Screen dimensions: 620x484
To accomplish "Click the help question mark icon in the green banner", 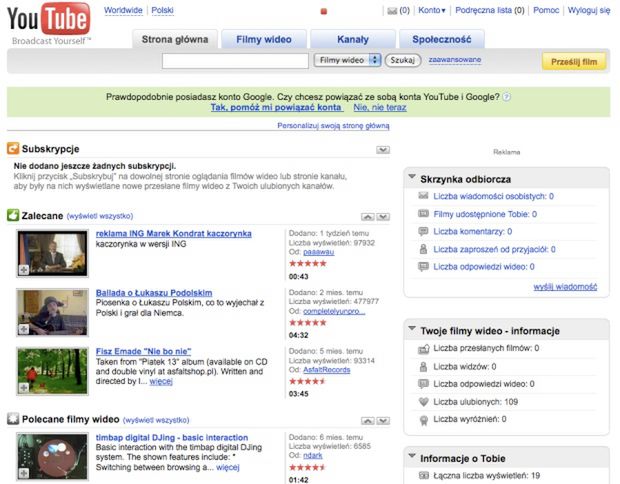I will coord(507,97).
